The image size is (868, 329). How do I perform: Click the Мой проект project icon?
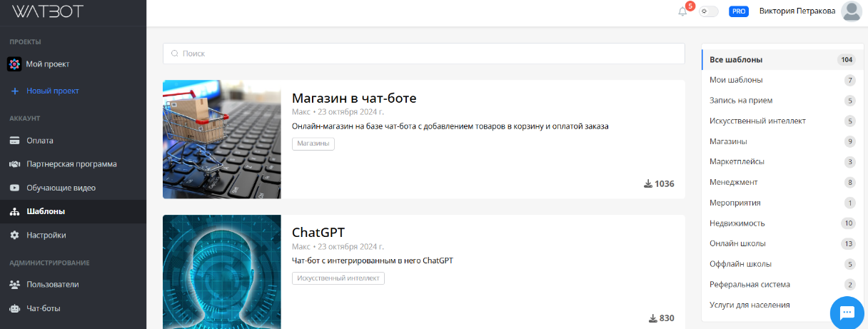[14, 64]
